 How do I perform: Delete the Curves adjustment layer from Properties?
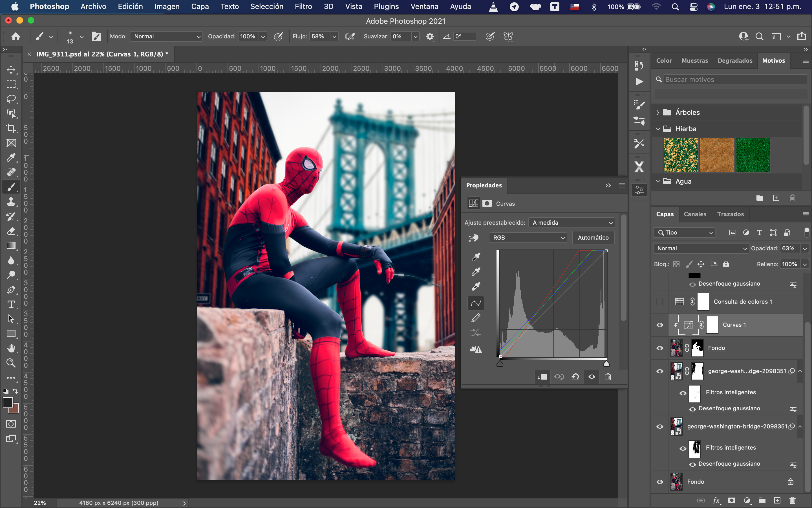(x=608, y=377)
